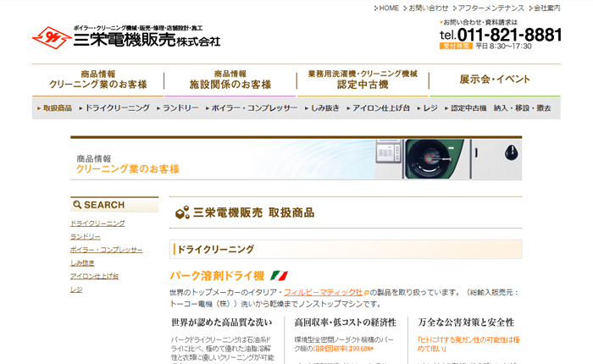Follow the フィルビーマティック社 external link

pos(324,292)
